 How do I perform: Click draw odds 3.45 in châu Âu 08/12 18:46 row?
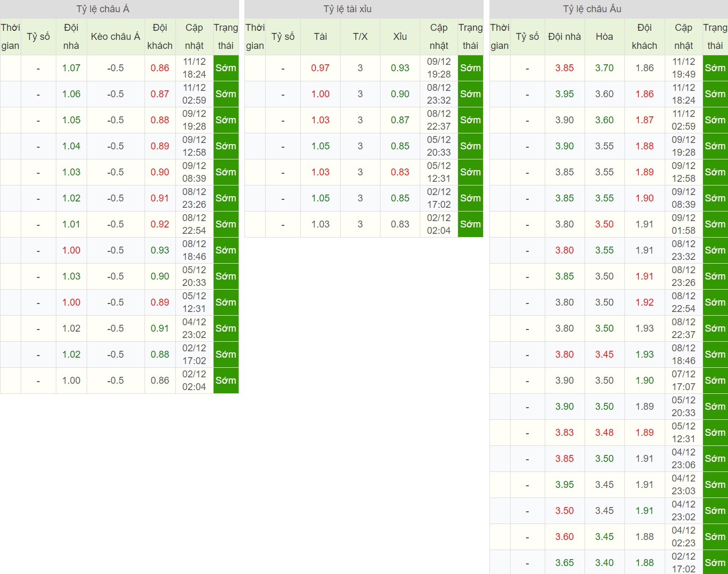604,354
